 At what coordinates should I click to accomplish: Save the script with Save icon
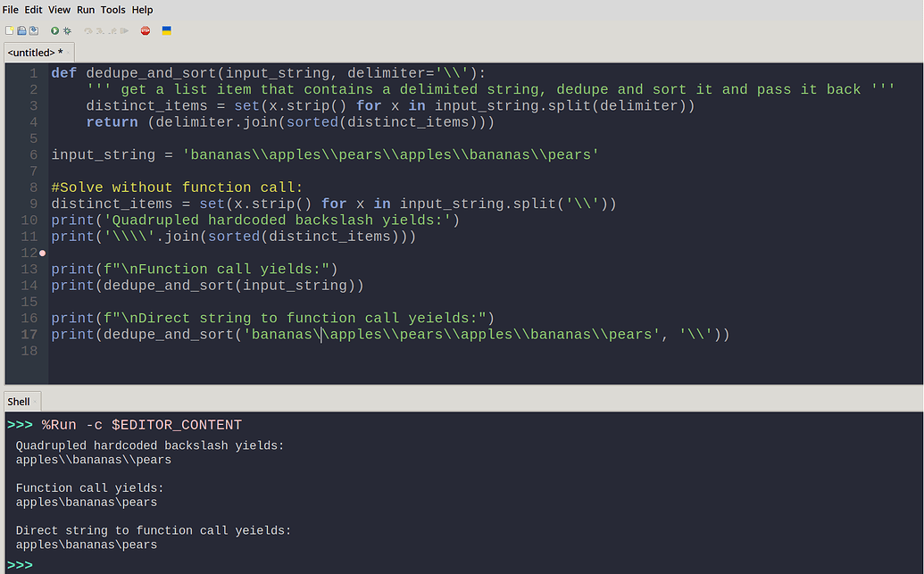(34, 30)
